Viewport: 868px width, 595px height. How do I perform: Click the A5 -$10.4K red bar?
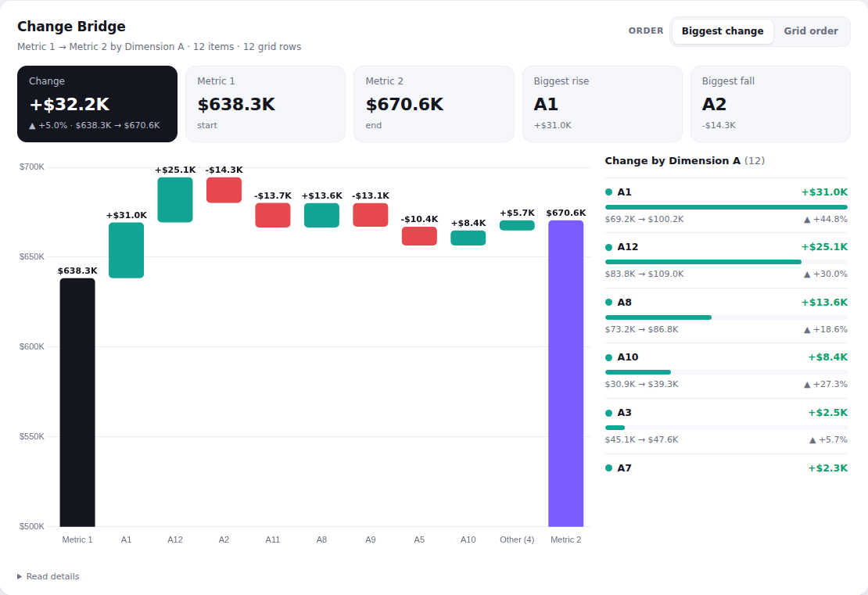[419, 236]
